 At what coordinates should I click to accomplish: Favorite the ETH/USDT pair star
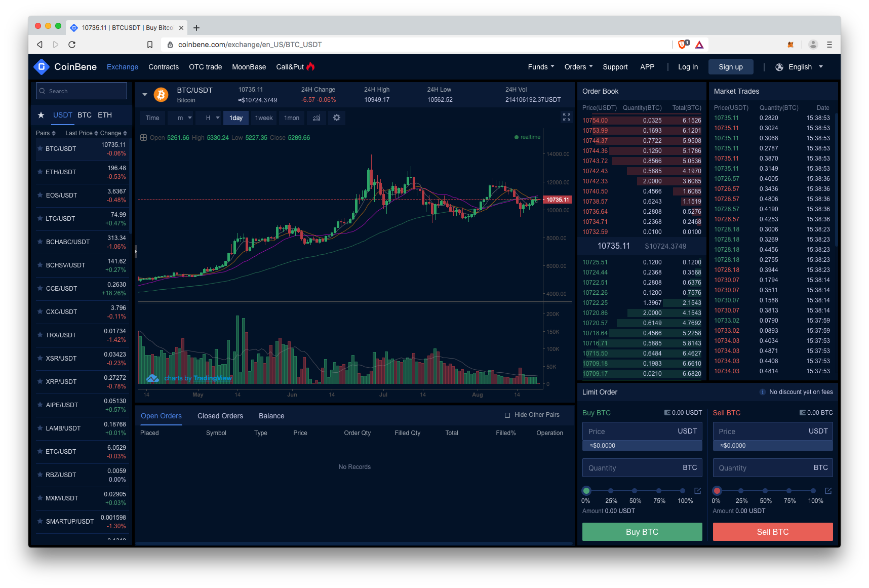(40, 172)
